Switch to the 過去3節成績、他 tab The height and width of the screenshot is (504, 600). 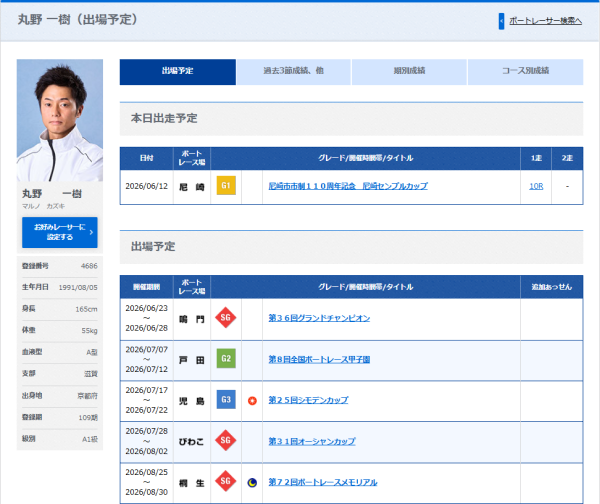point(293,72)
